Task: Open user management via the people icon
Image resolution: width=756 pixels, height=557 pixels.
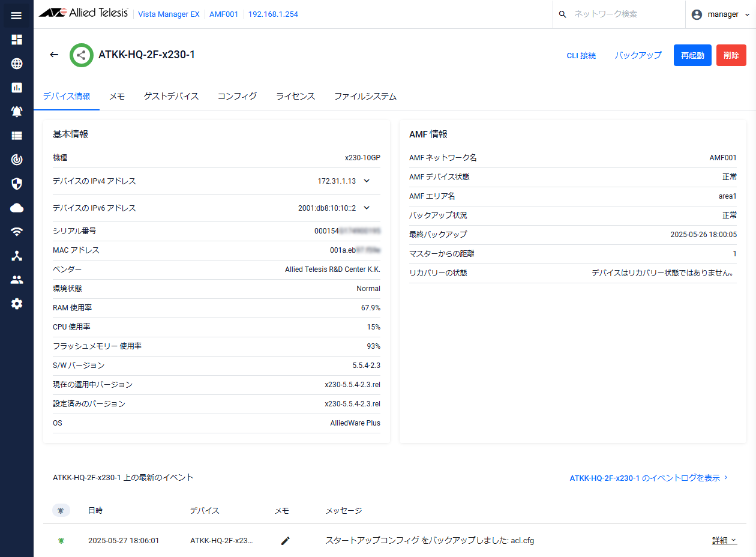Action: pyautogui.click(x=16, y=279)
